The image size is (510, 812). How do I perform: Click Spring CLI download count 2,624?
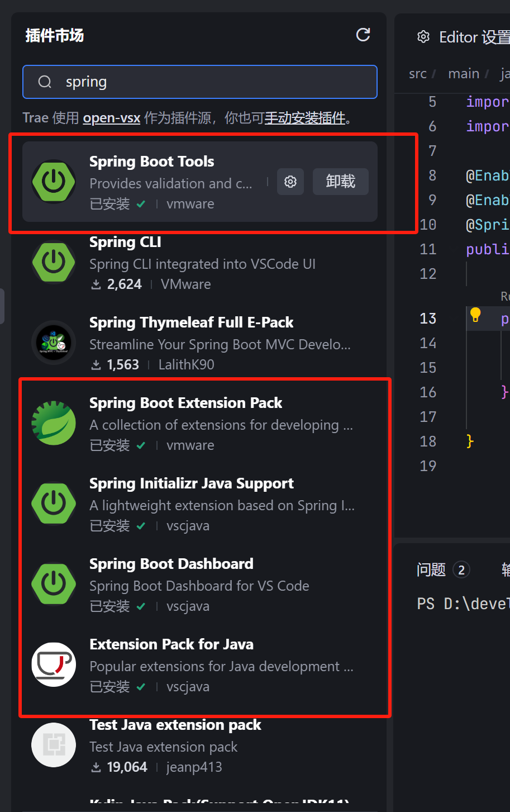click(x=116, y=284)
